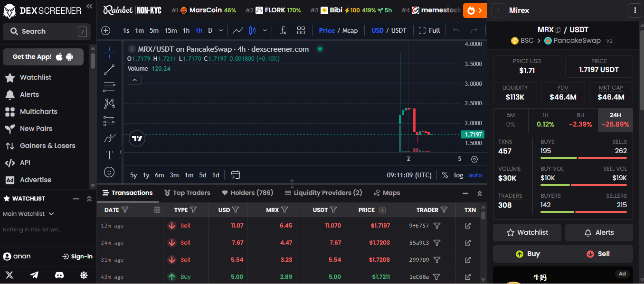Viewport: 644px width, 284px height.
Task: Copy MRX token address icon
Action: click(x=558, y=30)
